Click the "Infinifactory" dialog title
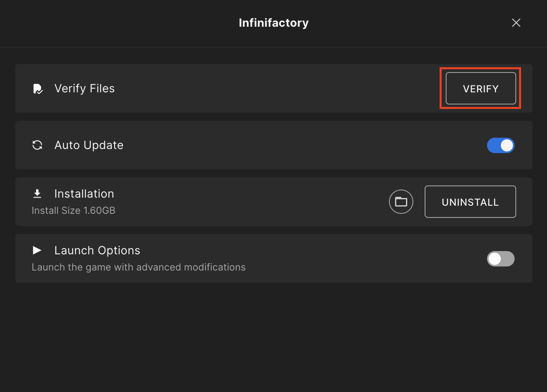Viewport: 547px width, 392px height. (273, 23)
